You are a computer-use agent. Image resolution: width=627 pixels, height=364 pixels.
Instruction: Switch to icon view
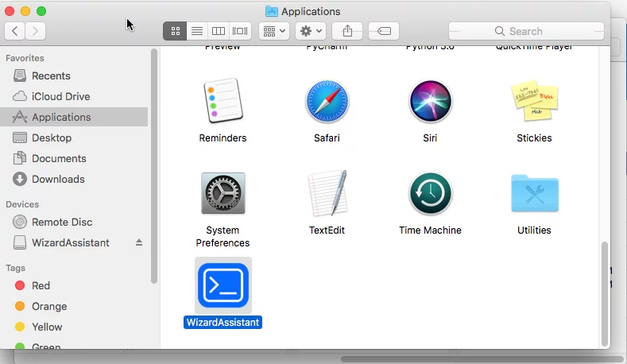(175, 31)
